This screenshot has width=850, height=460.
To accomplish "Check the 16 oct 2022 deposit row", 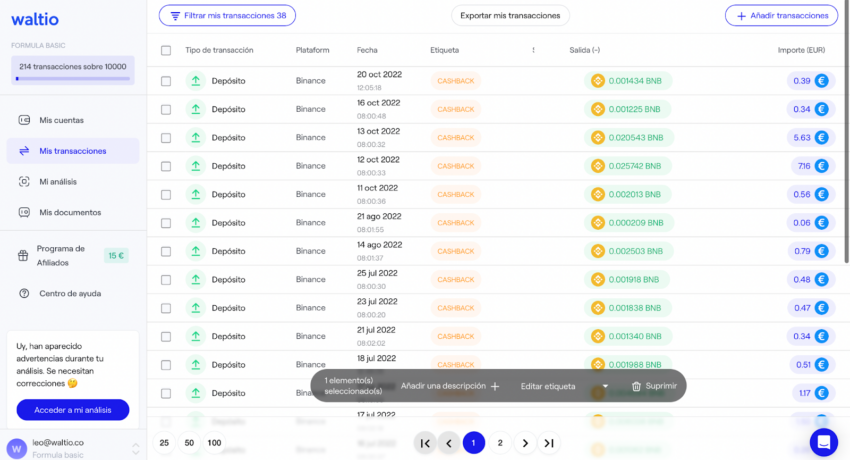I will 166,109.
